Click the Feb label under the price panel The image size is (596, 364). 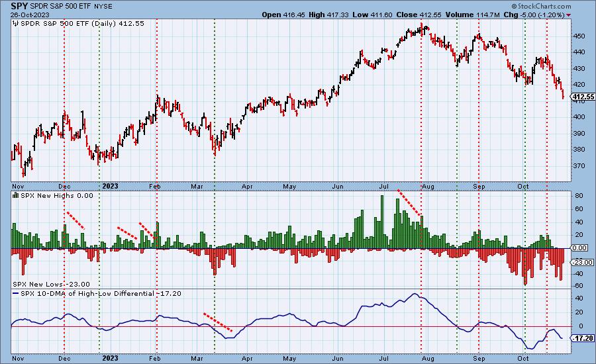(155, 187)
